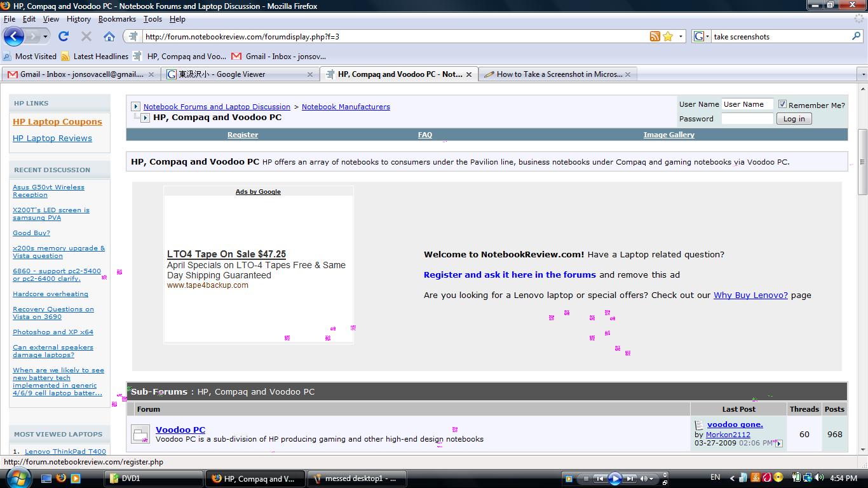The height and width of the screenshot is (488, 868).
Task: Click breadcrumb arrow icon beside Notebook Forums
Action: [x=135, y=107]
